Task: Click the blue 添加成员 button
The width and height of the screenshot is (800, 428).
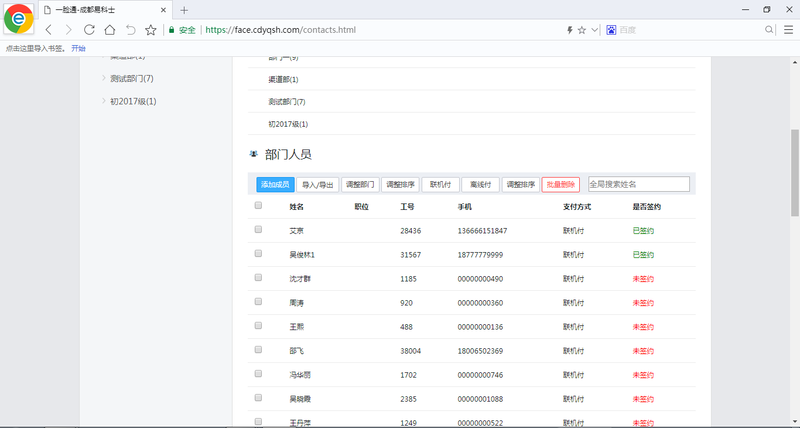Action: click(x=275, y=184)
